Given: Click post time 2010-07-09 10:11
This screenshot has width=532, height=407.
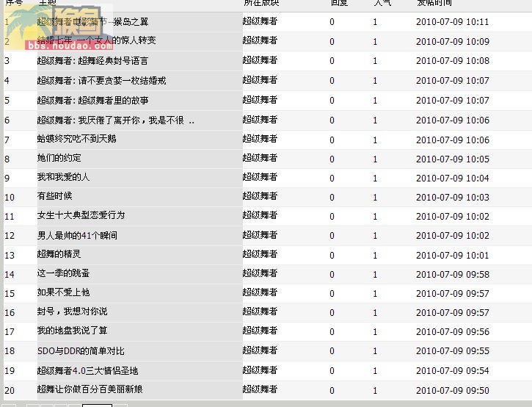Looking at the screenshot, I should click(x=453, y=22).
